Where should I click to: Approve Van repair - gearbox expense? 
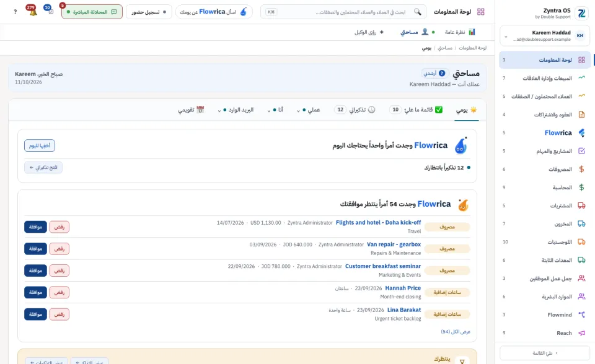[36, 249]
